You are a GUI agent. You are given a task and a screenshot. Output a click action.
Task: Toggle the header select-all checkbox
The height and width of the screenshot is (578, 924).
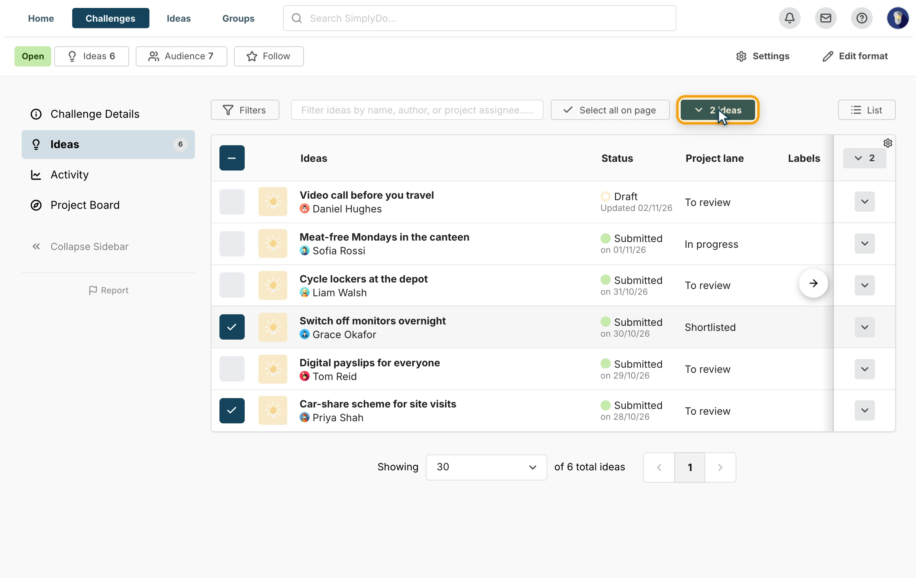tap(232, 158)
